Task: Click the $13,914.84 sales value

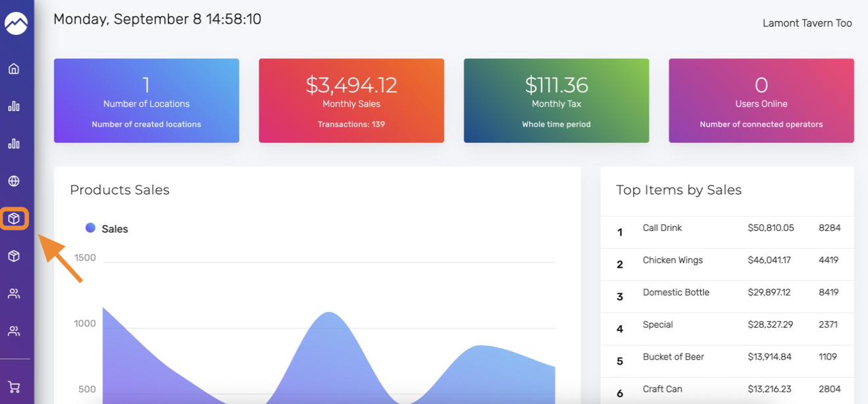Action: 770,357
